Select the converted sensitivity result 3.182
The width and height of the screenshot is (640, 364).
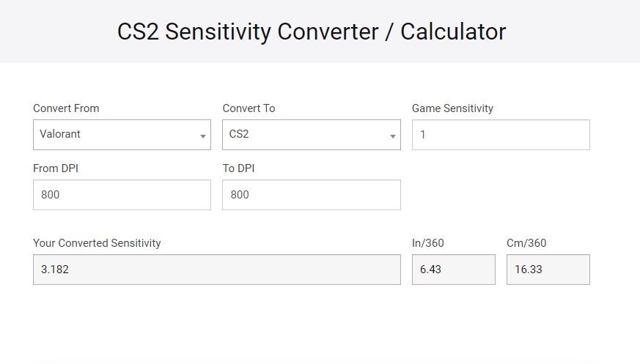point(216,270)
